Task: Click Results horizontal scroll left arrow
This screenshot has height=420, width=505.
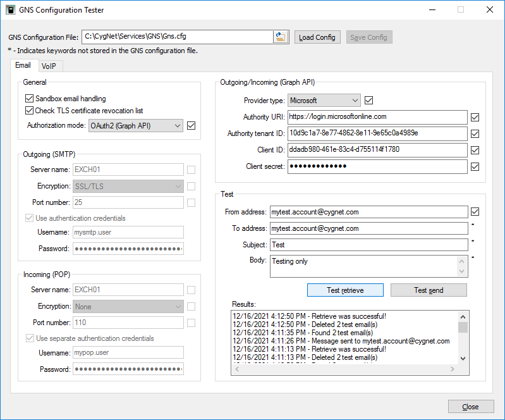Action: [x=237, y=369]
